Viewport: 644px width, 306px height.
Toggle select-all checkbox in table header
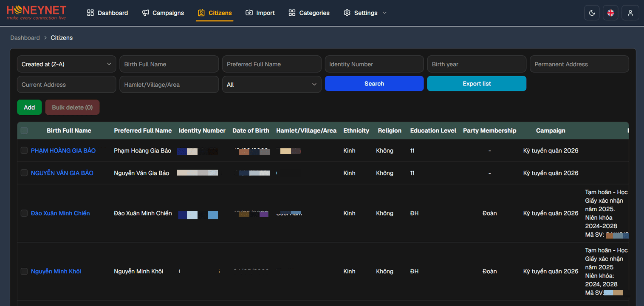(24, 130)
